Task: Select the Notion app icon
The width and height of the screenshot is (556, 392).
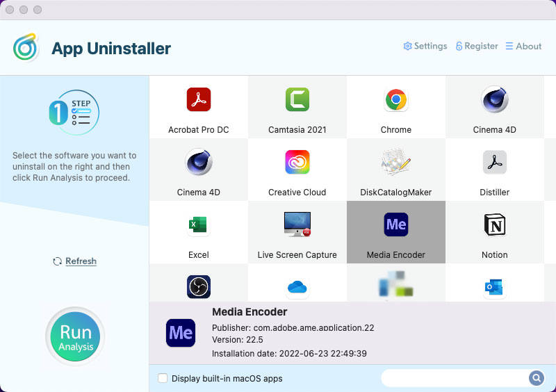Action: pos(494,224)
